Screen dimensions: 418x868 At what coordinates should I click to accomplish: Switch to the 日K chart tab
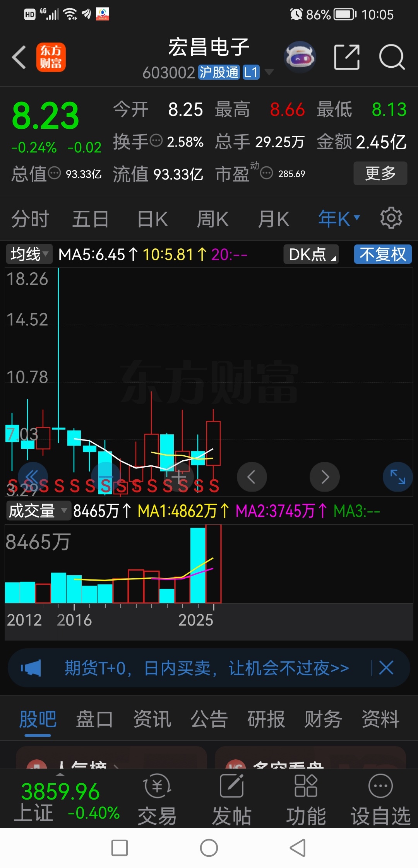[153, 219]
